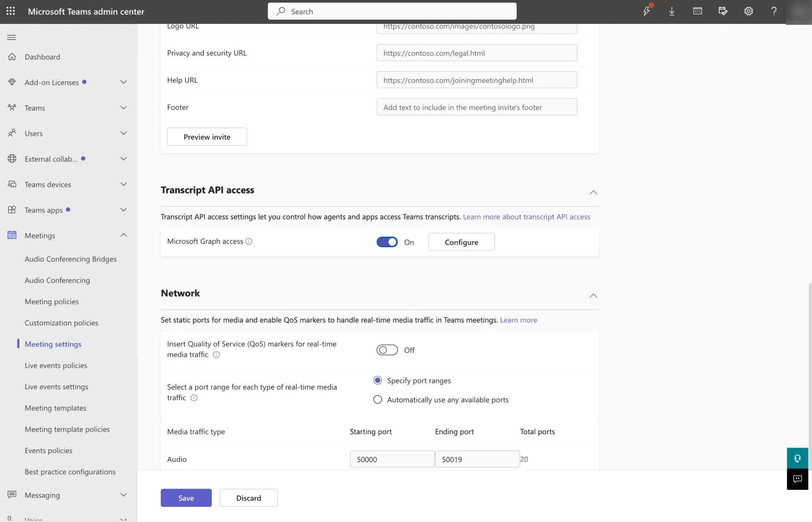
Task: Click the Dashboard home icon
Action: (x=12, y=57)
